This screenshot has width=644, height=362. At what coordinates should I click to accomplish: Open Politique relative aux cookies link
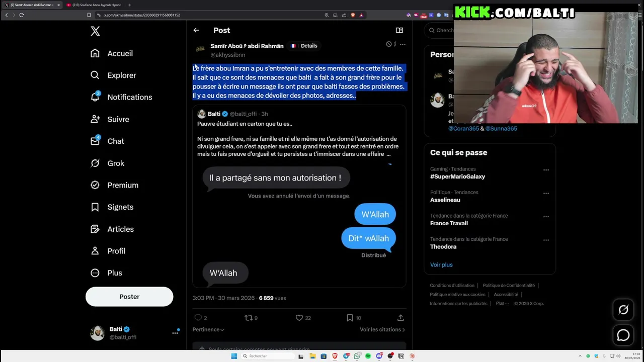457,295
